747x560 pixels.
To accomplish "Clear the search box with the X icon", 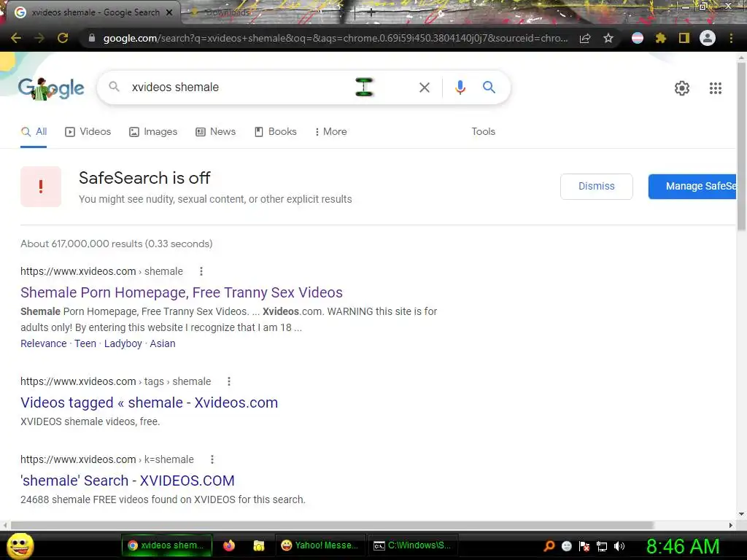I will (x=425, y=87).
